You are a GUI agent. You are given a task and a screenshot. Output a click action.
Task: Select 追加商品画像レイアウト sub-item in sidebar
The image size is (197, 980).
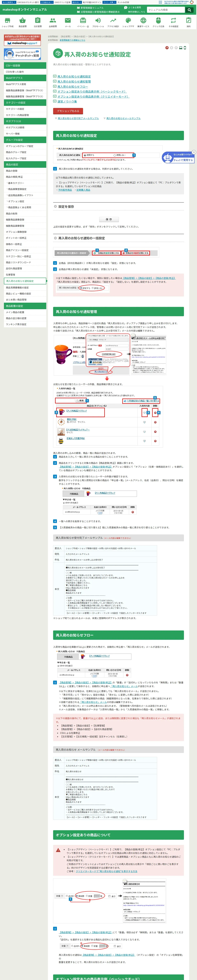pyautogui.click(x=25, y=195)
